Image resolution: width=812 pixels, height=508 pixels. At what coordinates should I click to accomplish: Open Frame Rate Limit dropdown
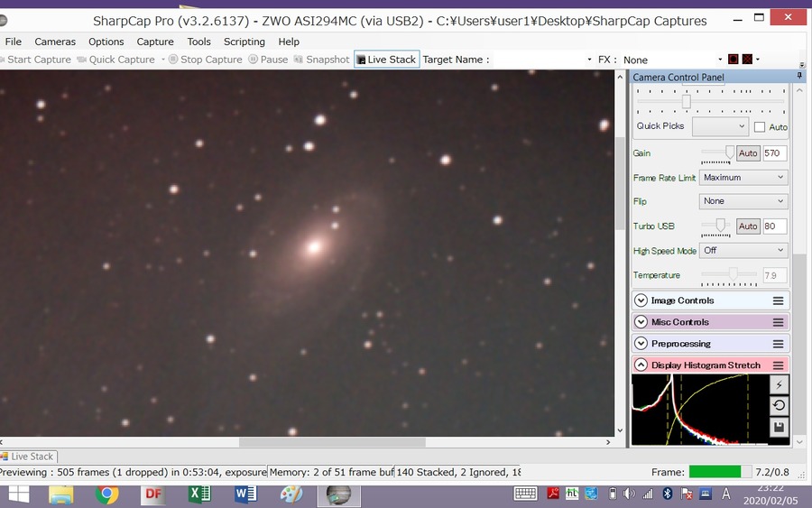tap(743, 178)
